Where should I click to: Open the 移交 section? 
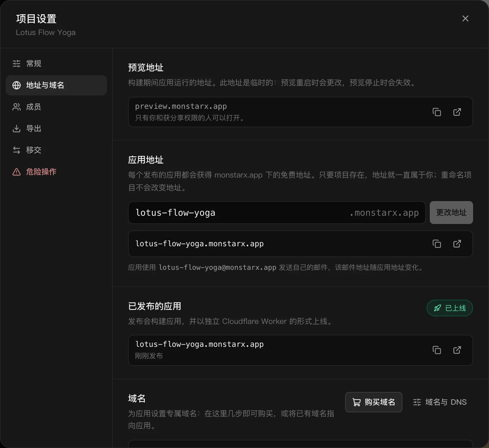[x=56, y=150]
